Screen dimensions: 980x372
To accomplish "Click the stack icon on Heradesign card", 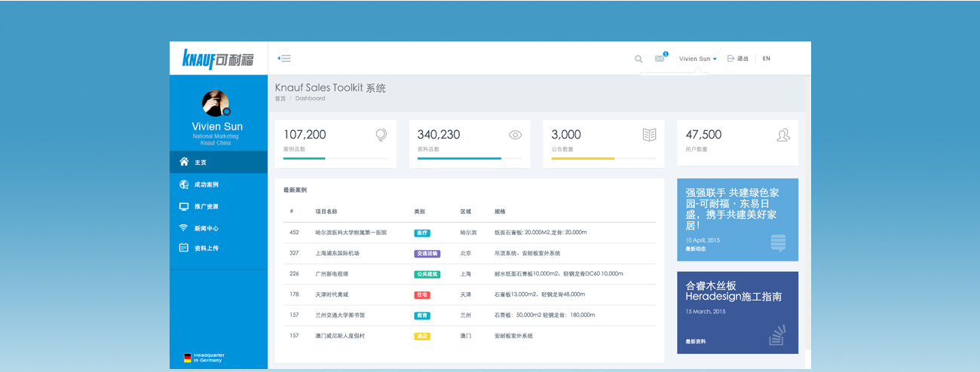I will coord(777,336).
